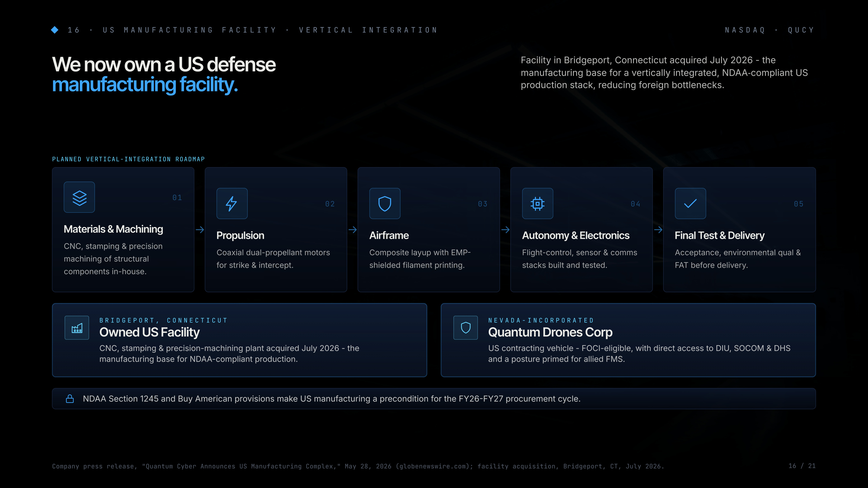The image size is (868, 488).
Task: Click the text 'CNC, stamping & precision machining of structural components in-house.'
Action: (113, 259)
